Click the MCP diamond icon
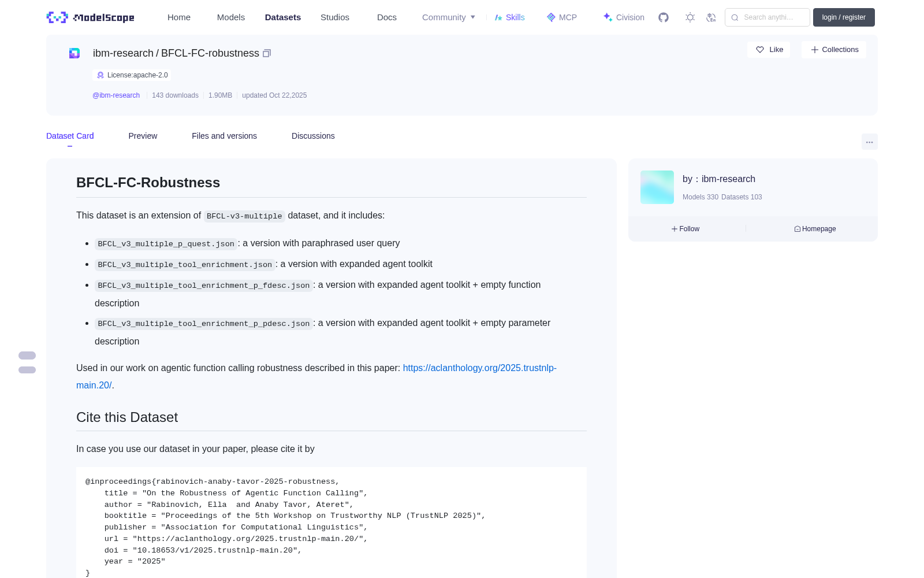This screenshot has height=578, width=924. click(x=551, y=17)
